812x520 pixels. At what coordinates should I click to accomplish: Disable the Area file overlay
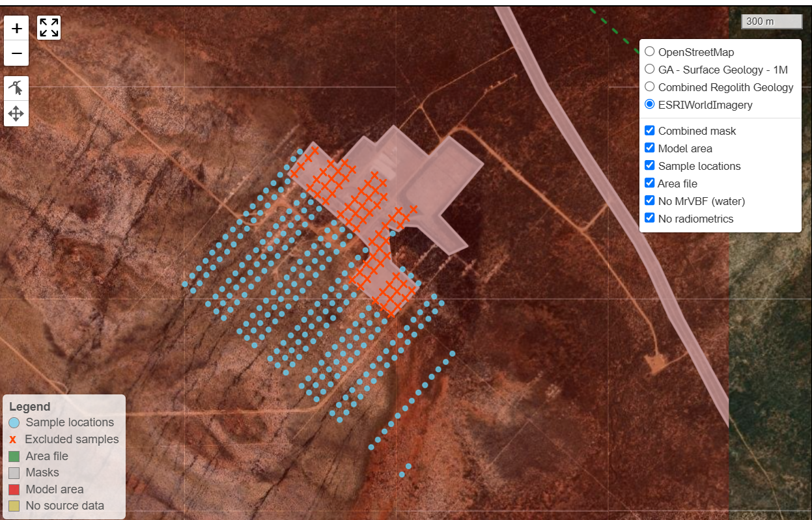(649, 183)
